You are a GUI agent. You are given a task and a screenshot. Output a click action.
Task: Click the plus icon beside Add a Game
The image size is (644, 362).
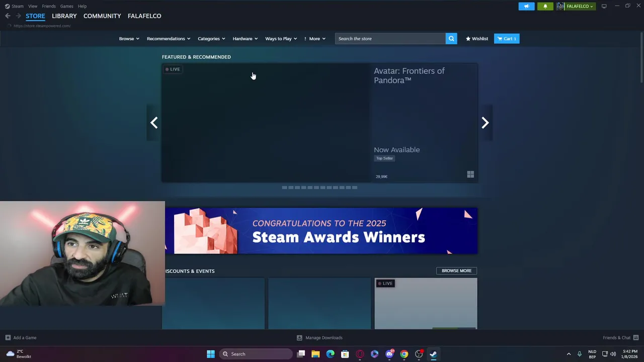pos(8,338)
